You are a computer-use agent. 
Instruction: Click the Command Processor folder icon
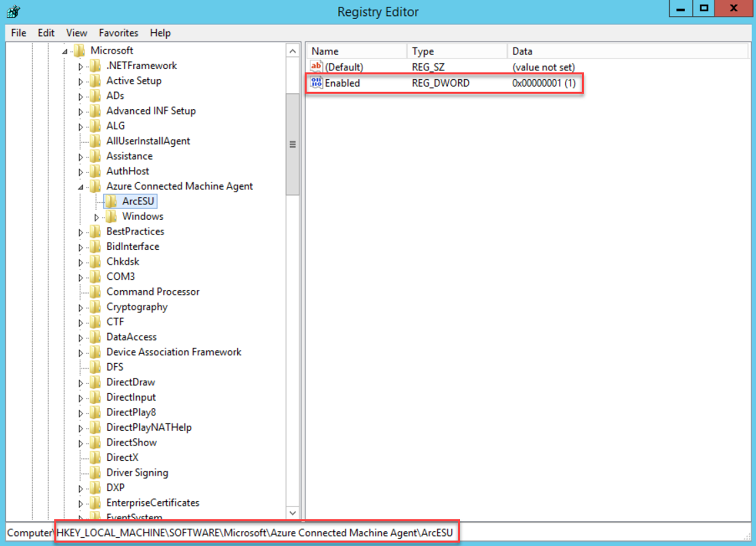[95, 292]
